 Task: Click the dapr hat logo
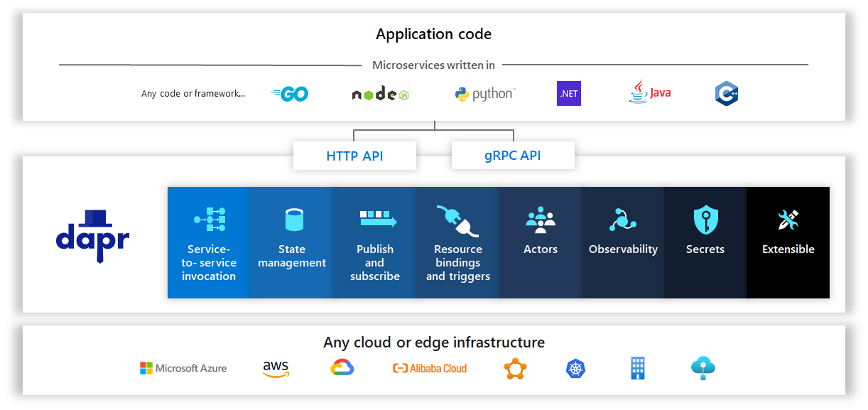[x=94, y=237]
